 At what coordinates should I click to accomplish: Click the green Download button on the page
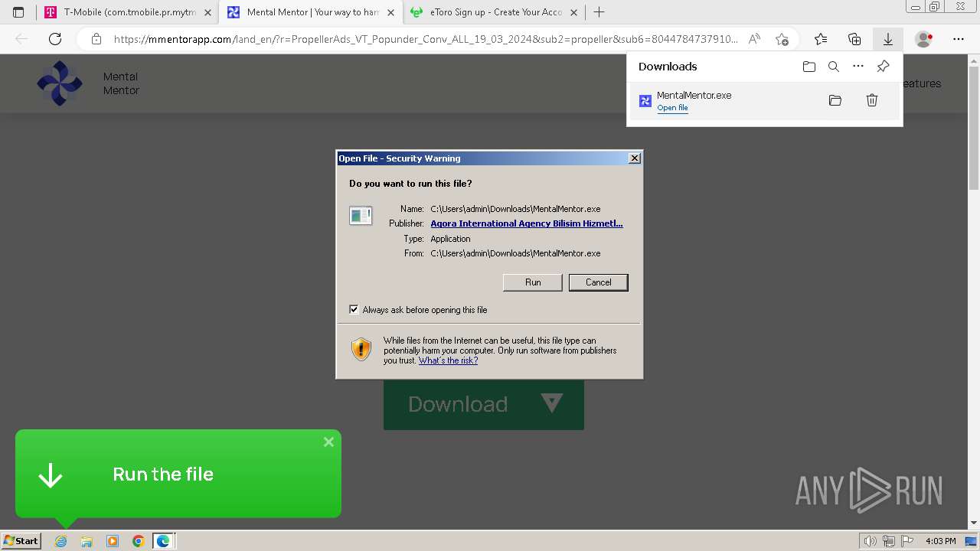[484, 404]
